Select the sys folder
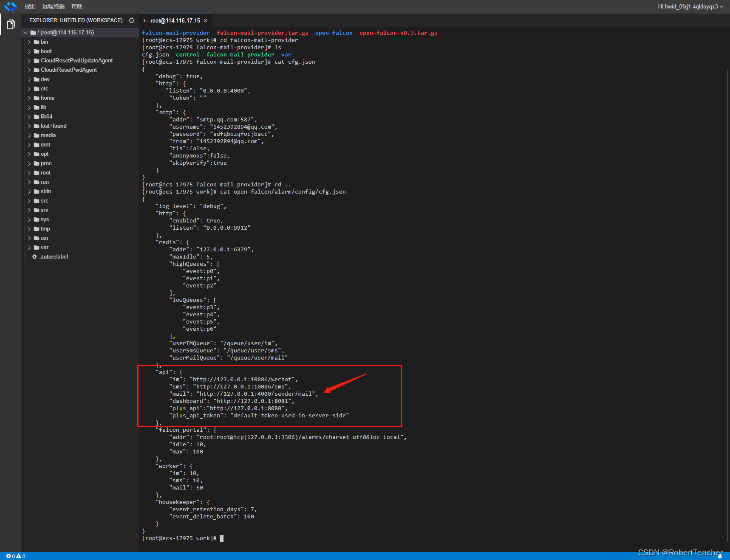This screenshot has width=730, height=560. tap(80, 219)
